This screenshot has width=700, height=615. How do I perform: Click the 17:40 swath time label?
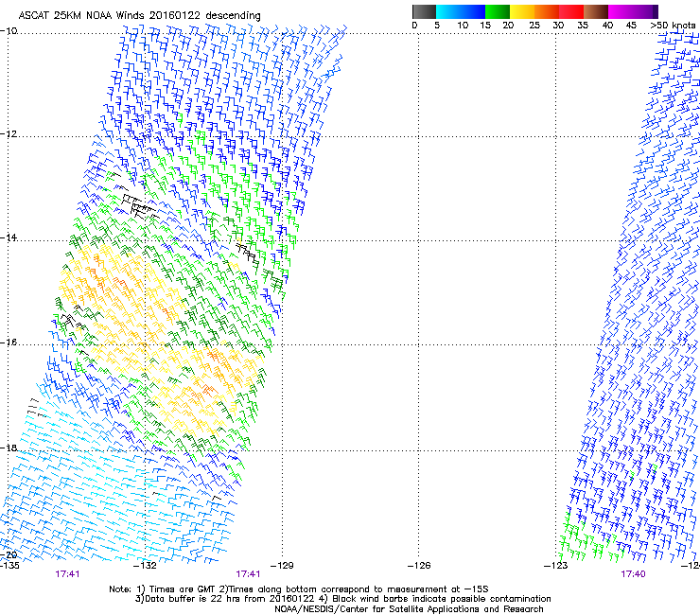click(633, 574)
